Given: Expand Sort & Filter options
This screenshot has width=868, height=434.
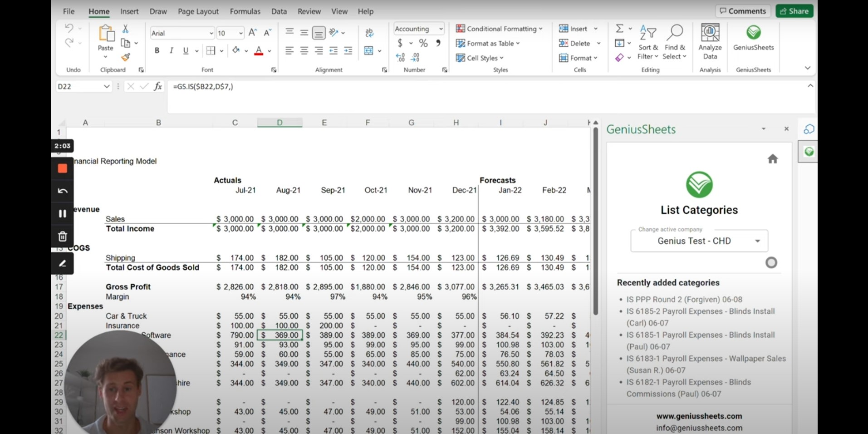Looking at the screenshot, I should pyautogui.click(x=648, y=42).
